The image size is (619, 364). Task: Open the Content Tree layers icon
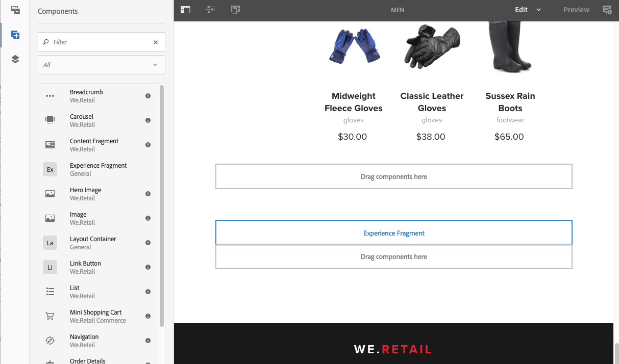coord(15,59)
